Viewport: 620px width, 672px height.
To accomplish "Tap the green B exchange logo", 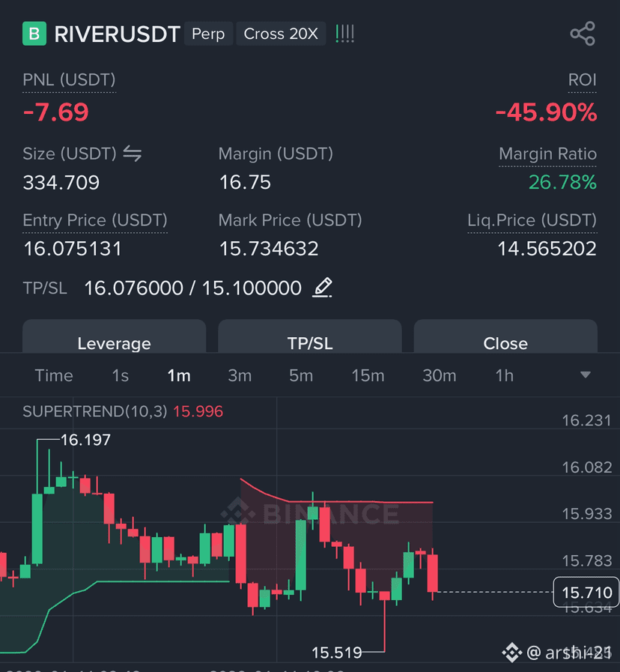I will (34, 34).
